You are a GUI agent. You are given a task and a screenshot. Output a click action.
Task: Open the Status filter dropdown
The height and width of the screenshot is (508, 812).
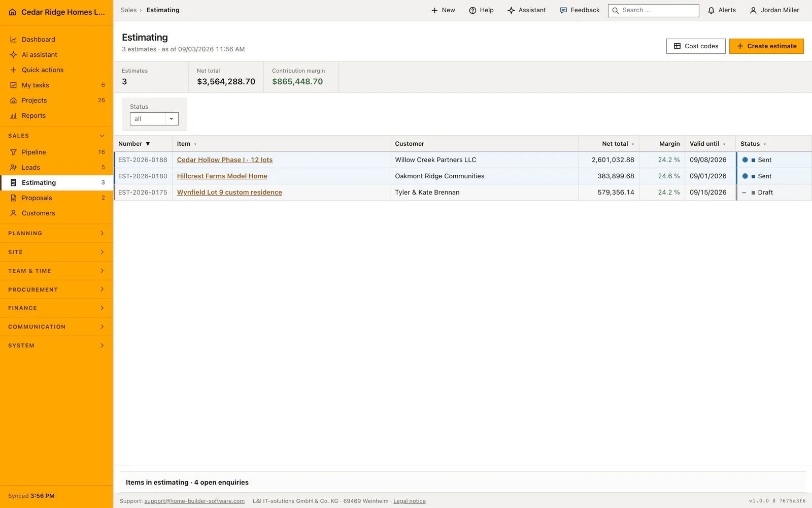[x=154, y=119]
